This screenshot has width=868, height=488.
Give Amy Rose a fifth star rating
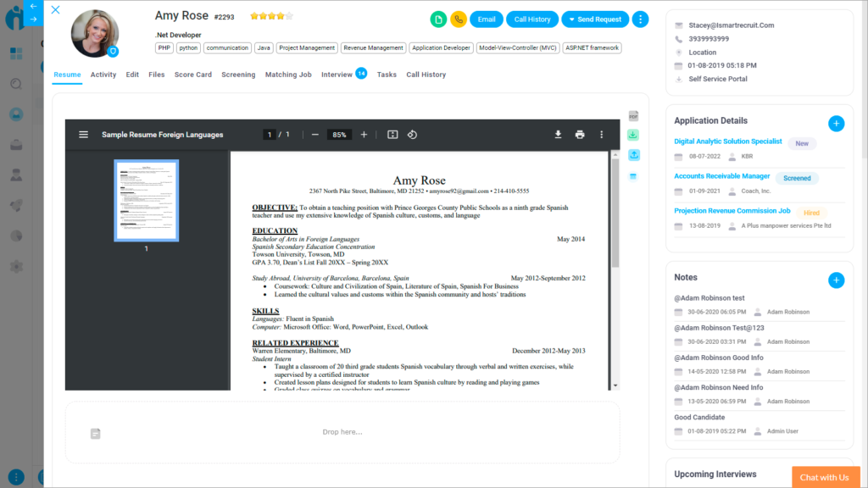click(x=289, y=15)
